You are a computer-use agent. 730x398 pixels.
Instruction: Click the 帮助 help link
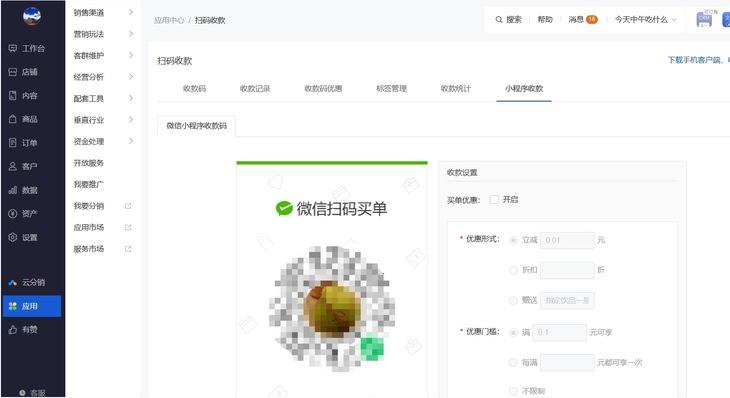click(x=545, y=20)
